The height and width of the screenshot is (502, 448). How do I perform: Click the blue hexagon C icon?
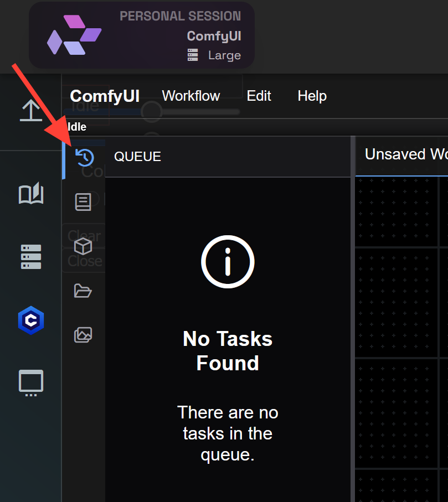tap(31, 320)
